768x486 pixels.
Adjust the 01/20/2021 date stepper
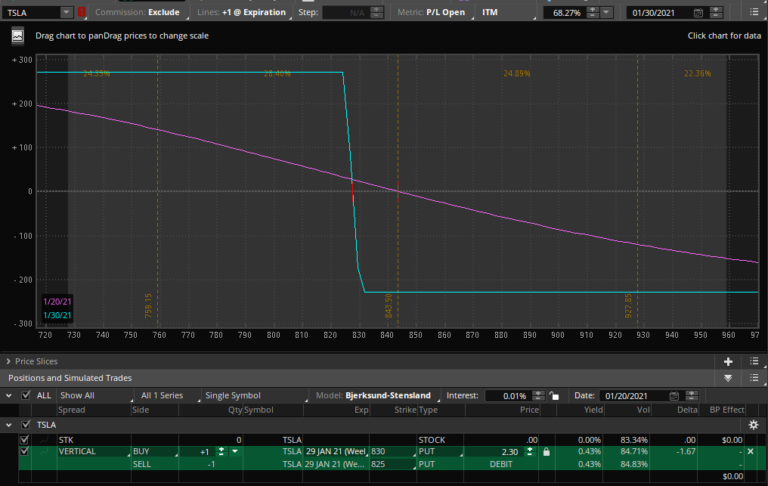click(692, 396)
